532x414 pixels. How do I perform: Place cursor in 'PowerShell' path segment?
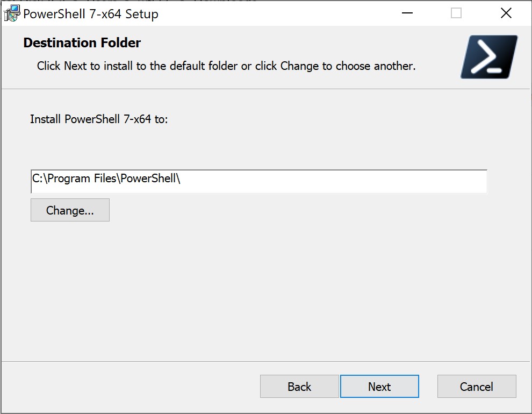point(148,179)
